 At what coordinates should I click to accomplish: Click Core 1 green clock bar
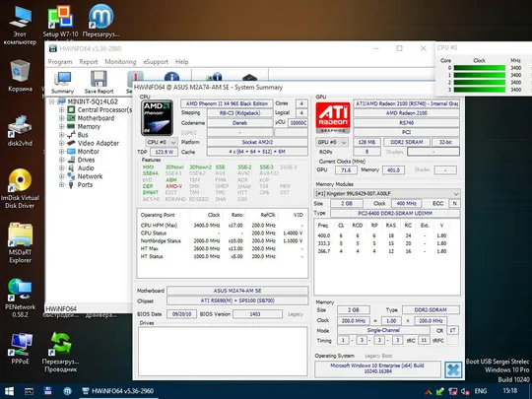click(480, 75)
